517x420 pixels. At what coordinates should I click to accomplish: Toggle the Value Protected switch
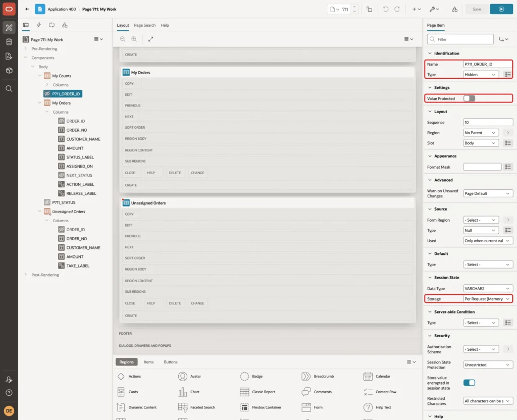pyautogui.click(x=469, y=98)
